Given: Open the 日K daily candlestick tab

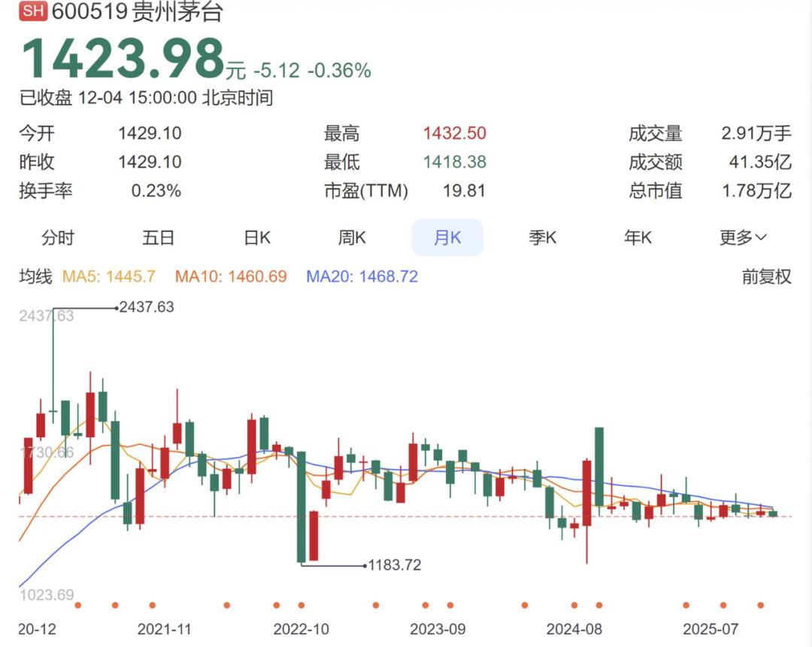Looking at the screenshot, I should [257, 238].
